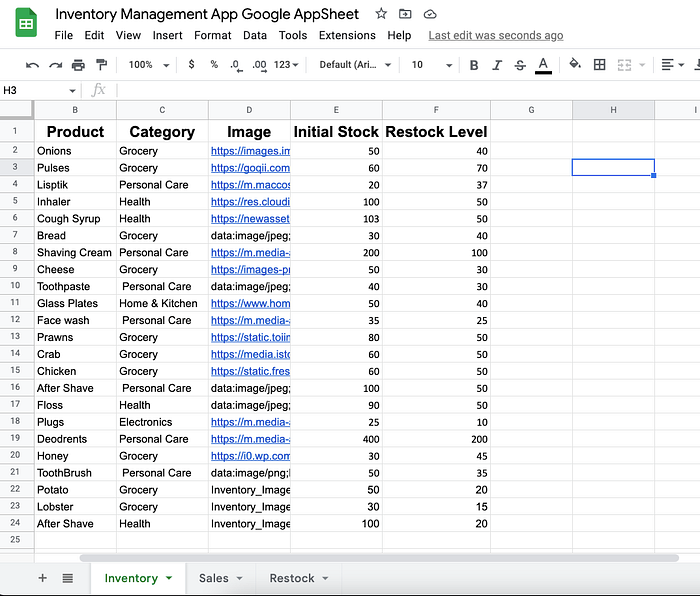
Task: Click the move to folder icon
Action: (405, 14)
